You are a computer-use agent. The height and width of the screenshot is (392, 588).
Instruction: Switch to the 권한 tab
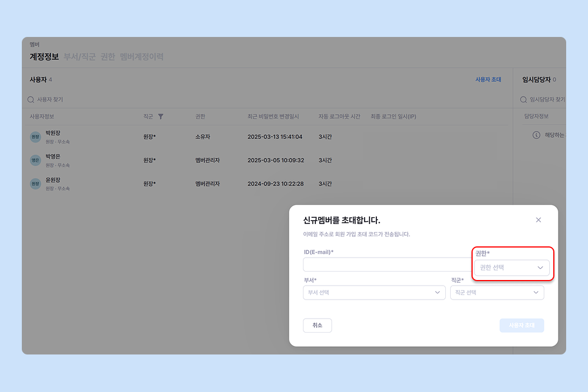[x=108, y=57]
